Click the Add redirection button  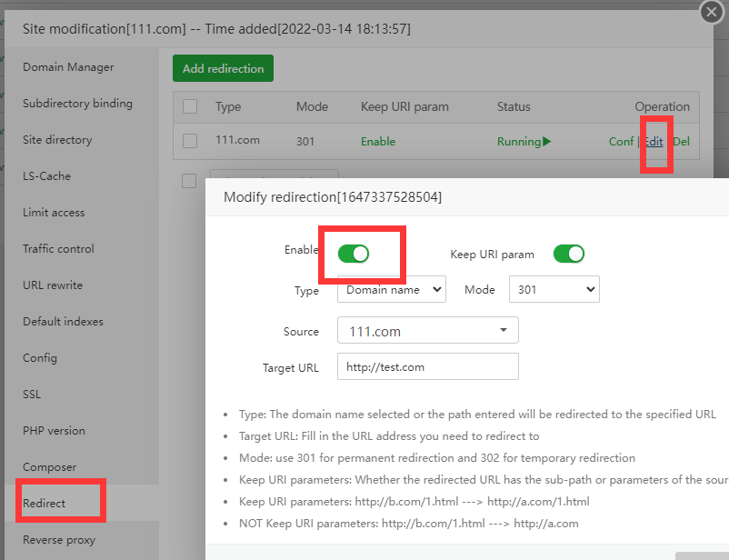[x=223, y=67]
